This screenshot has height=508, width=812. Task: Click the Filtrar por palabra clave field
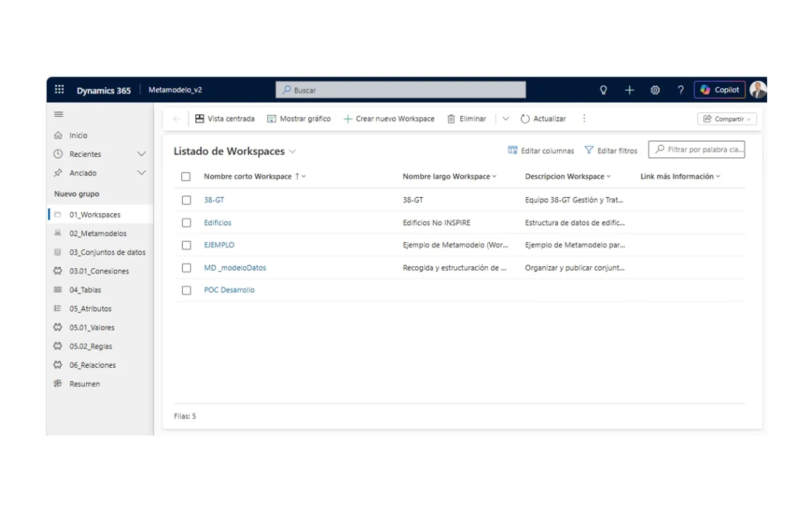[696, 149]
